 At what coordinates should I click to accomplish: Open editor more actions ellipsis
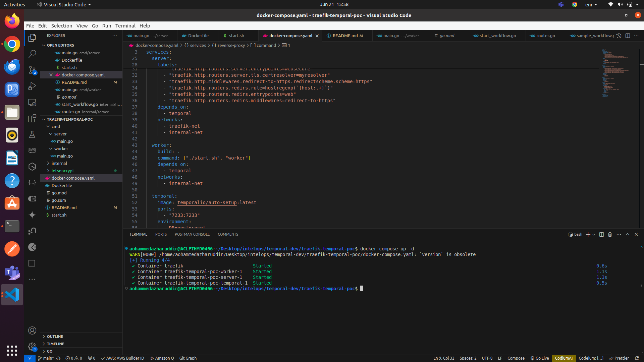coord(636,36)
